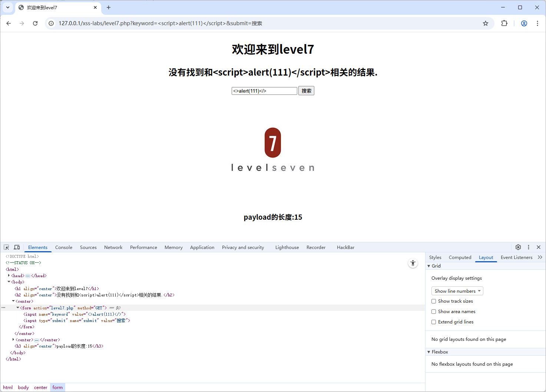The width and height of the screenshot is (546, 392).
Task: Open the Chrome three-dot menu
Action: [x=537, y=23]
